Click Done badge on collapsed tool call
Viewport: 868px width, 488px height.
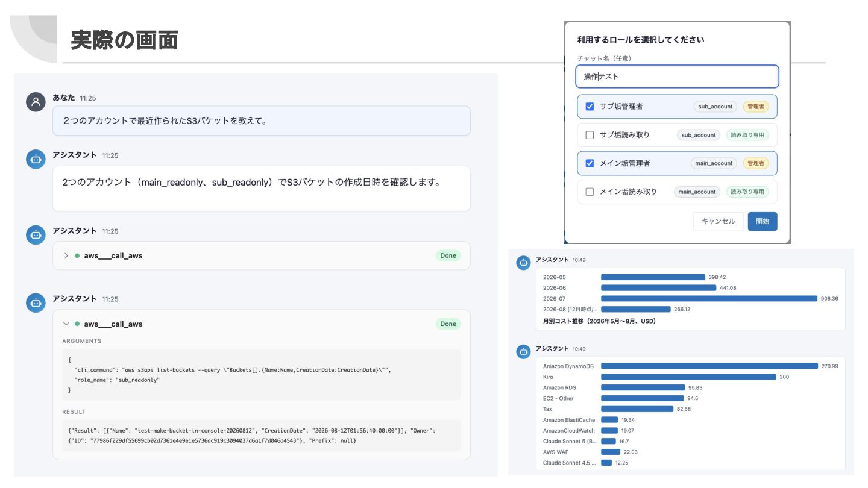tap(448, 255)
